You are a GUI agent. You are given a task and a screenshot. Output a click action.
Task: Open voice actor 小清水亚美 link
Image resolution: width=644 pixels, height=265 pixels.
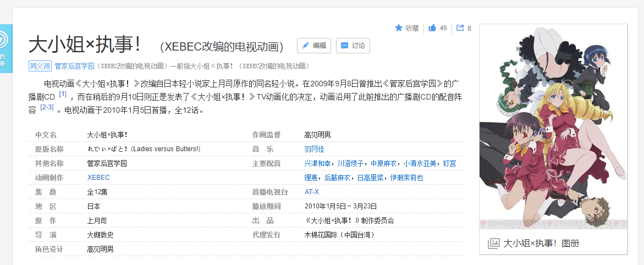pyautogui.click(x=420, y=163)
